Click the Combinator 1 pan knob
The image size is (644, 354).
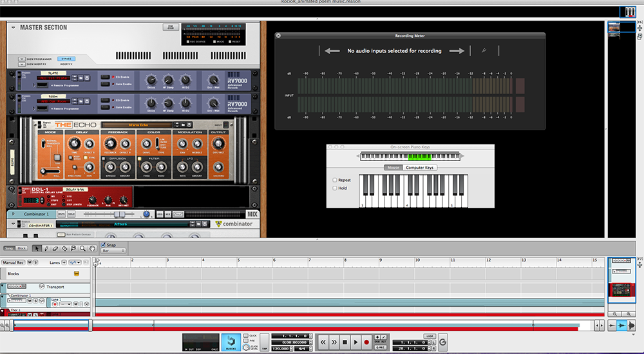pyautogui.click(x=146, y=214)
